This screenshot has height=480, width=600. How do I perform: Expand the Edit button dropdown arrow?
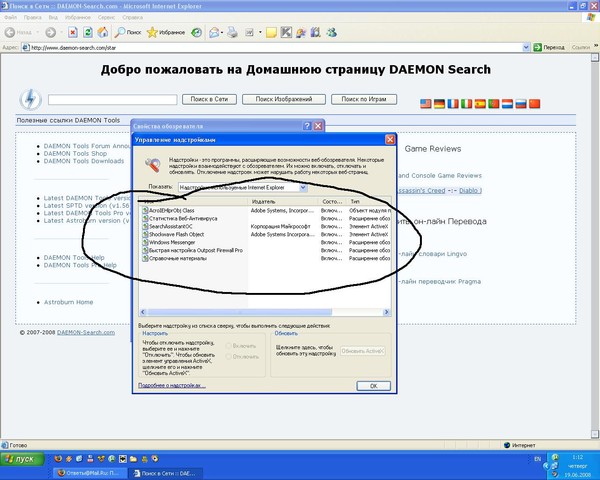[x=260, y=33]
